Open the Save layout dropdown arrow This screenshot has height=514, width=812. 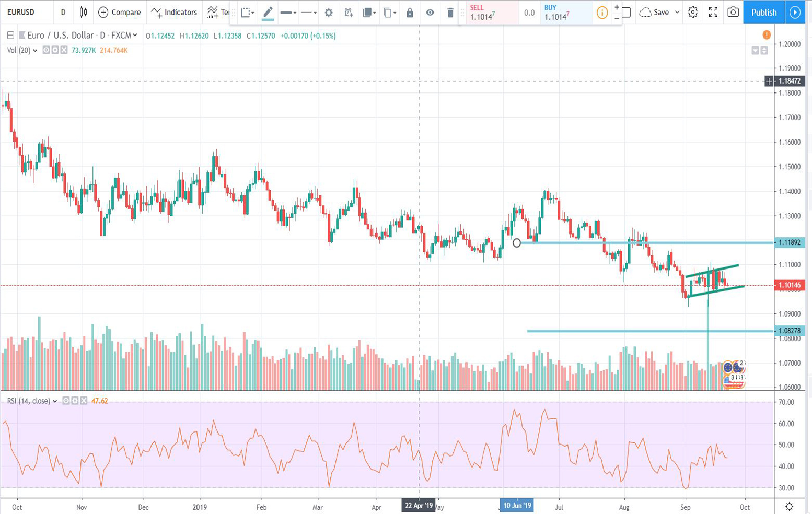677,12
